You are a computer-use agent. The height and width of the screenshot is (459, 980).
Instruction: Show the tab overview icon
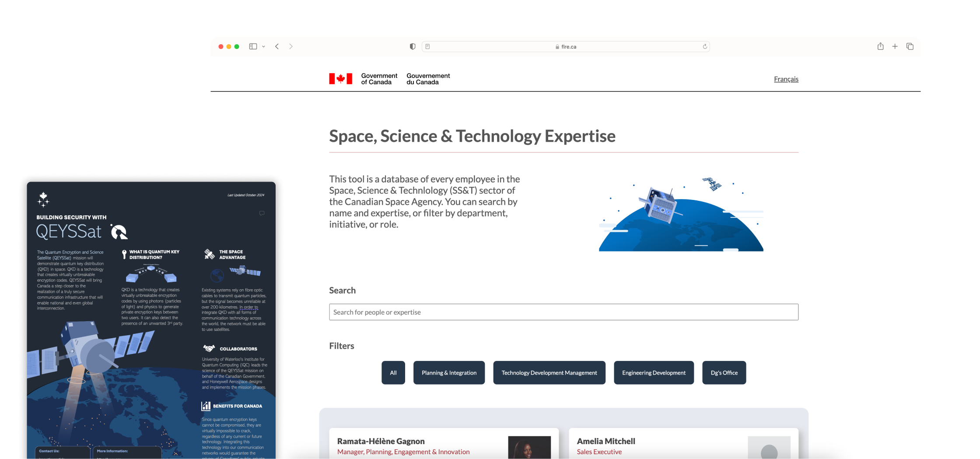point(910,46)
